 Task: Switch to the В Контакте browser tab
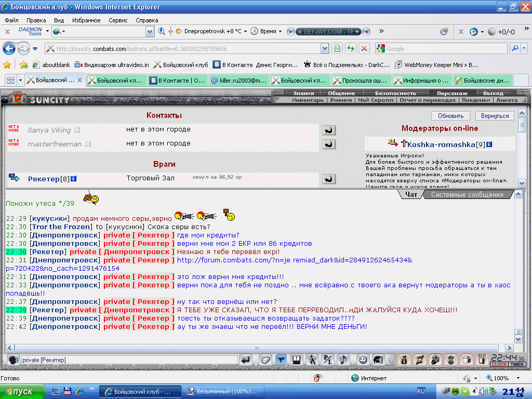(x=178, y=81)
